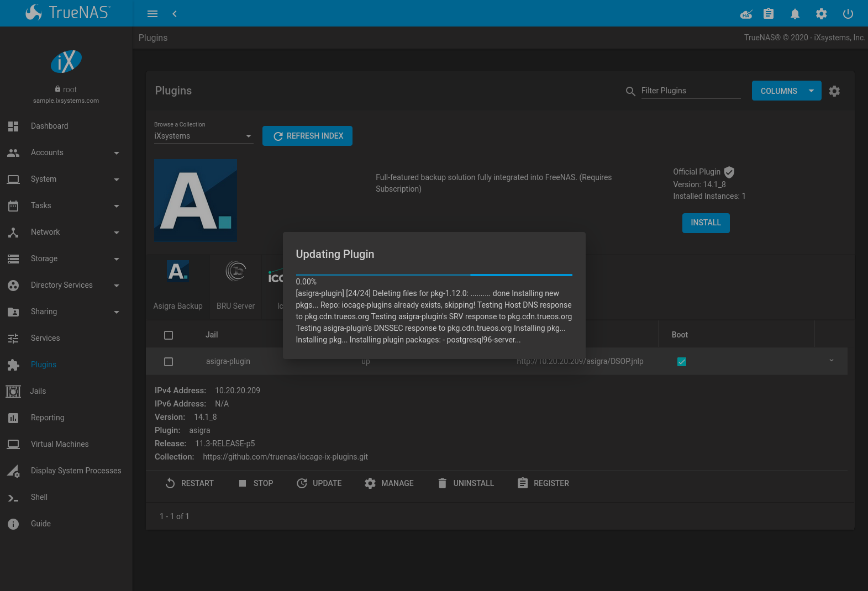Image resolution: width=868 pixels, height=591 pixels.
Task: Click the Filter Plugins search field
Action: (691, 91)
